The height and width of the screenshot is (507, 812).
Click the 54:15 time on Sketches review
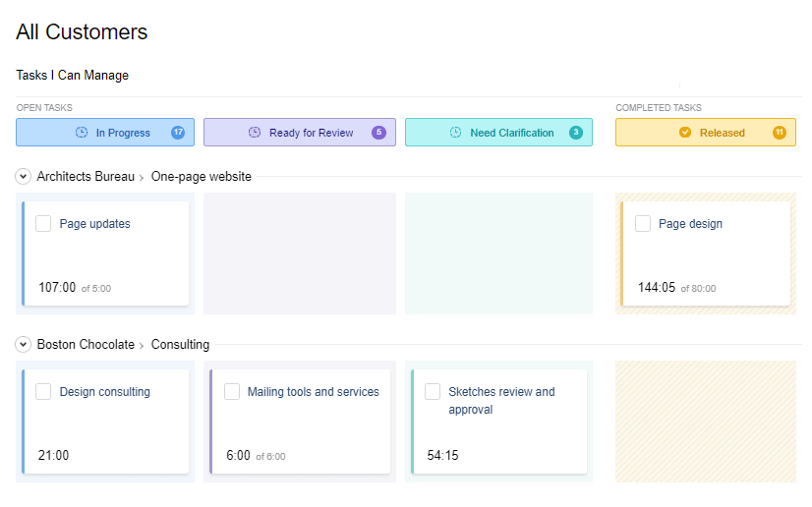coord(442,455)
